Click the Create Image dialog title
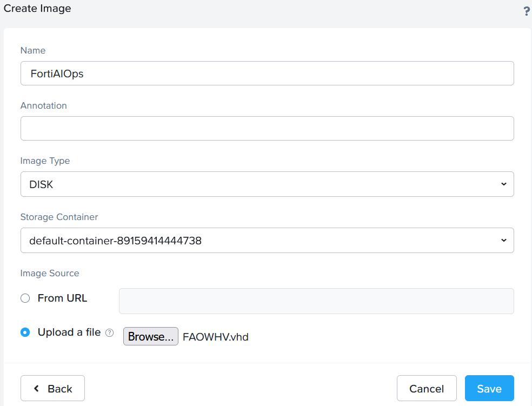532x406 pixels. 37,9
